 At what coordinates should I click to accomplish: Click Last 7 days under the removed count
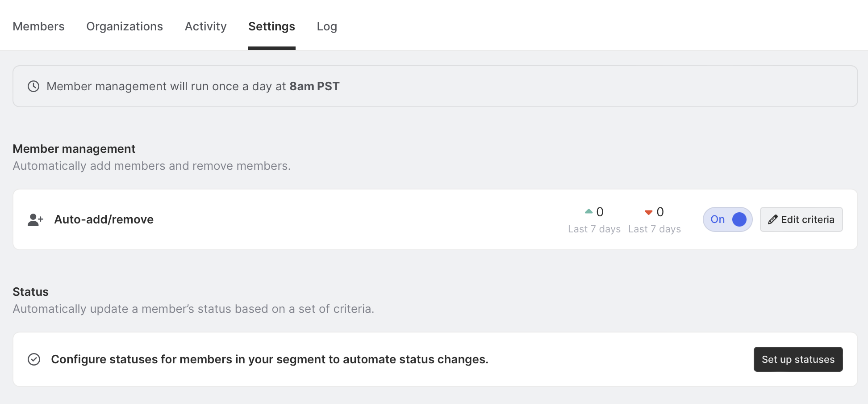point(654,229)
